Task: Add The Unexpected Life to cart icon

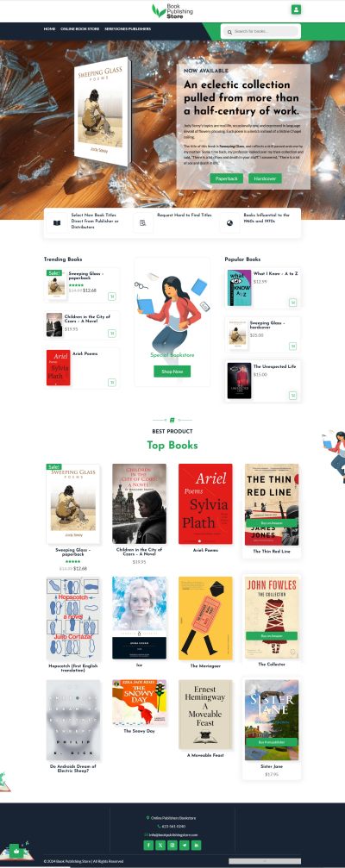Action: point(293,396)
